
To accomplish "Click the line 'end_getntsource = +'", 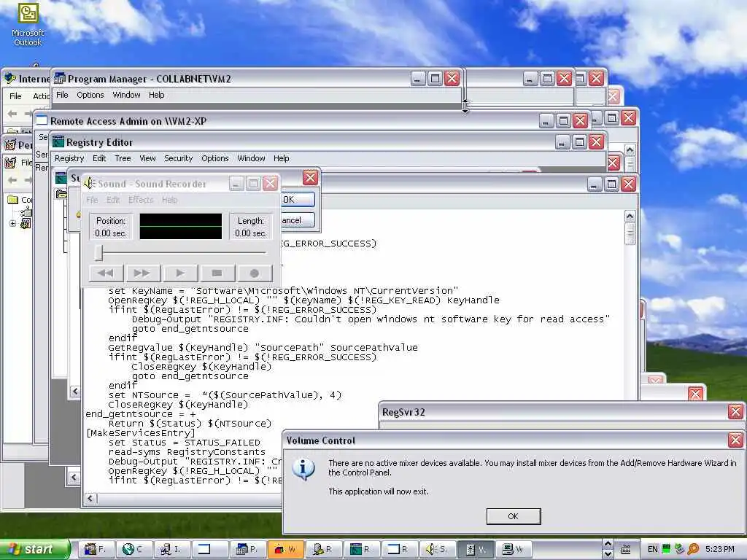I will [x=141, y=414].
